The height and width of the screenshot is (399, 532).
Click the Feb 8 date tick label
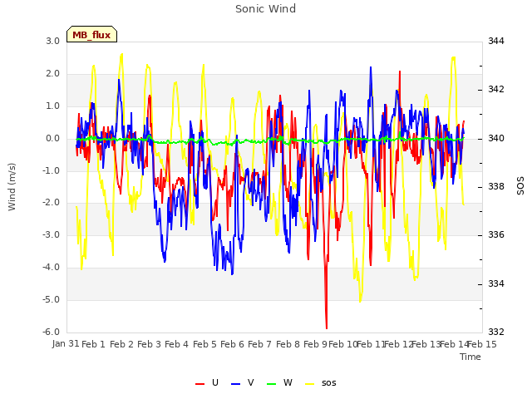288,344
